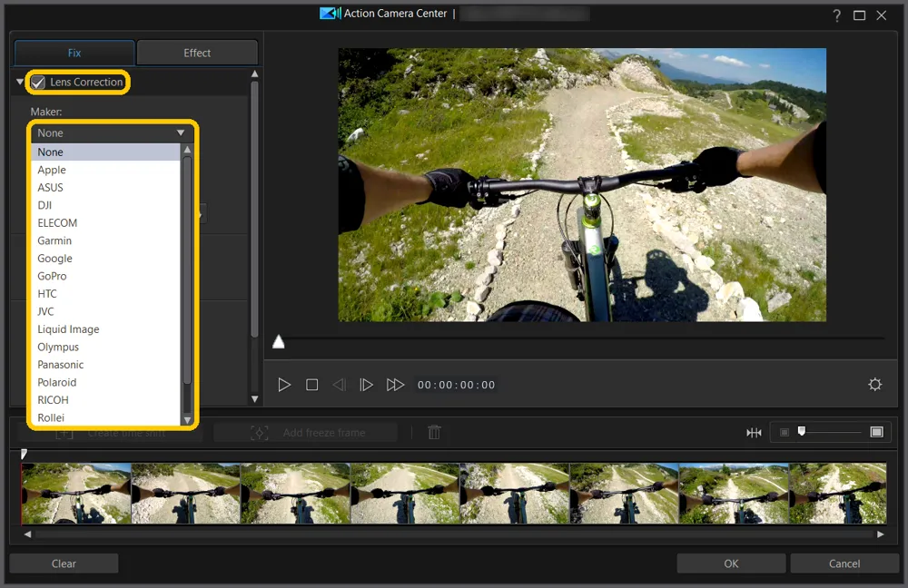This screenshot has height=588, width=908.
Task: Select RICOH in the maker list
Action: click(x=106, y=400)
